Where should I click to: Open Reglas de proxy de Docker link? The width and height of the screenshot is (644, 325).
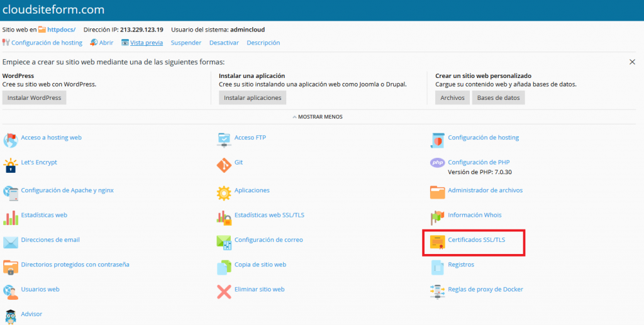(486, 289)
